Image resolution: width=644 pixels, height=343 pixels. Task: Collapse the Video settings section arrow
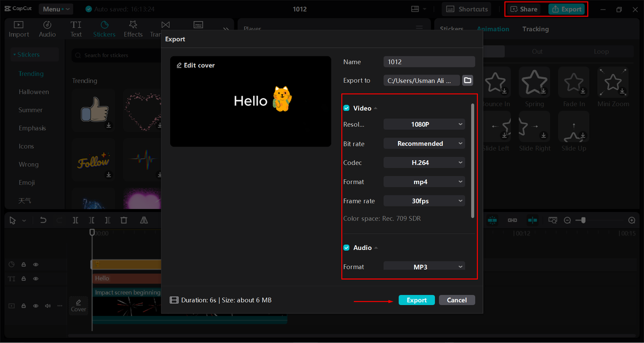point(376,109)
